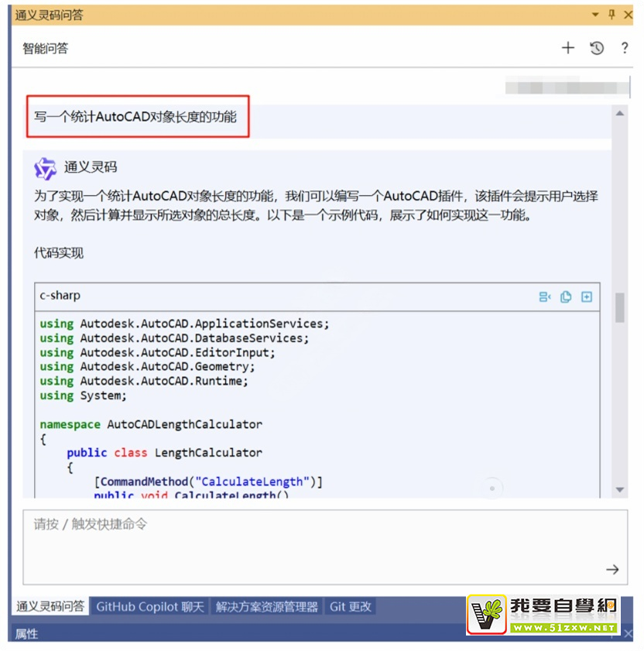Open 解决方案资源管理器 tab
Screen dimensions: 644x651
coord(267,607)
